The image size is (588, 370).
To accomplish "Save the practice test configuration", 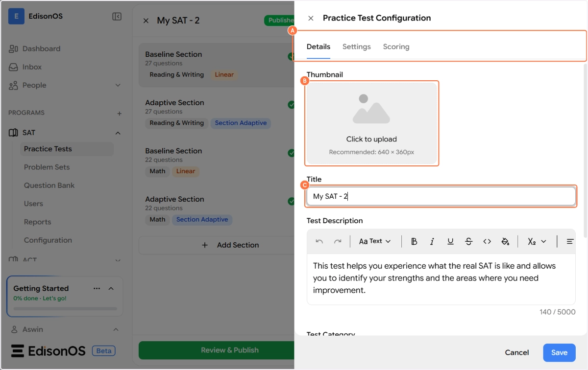I will tap(559, 352).
